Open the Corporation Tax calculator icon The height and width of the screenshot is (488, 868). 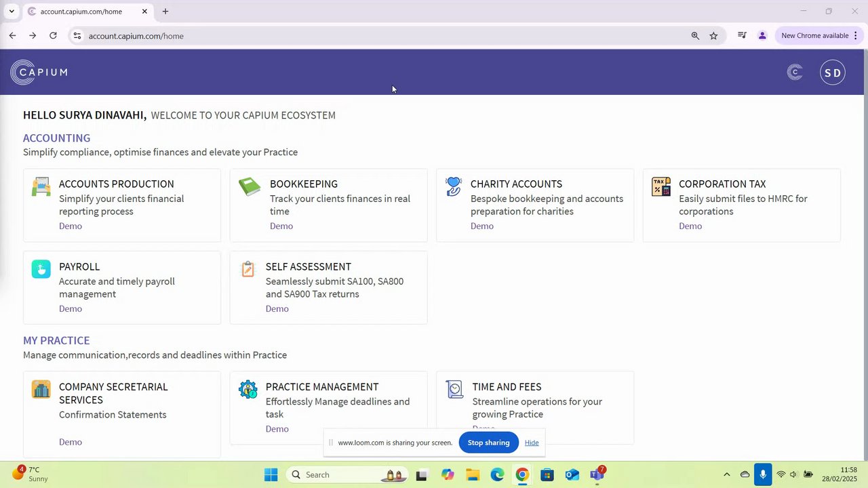[x=661, y=186]
